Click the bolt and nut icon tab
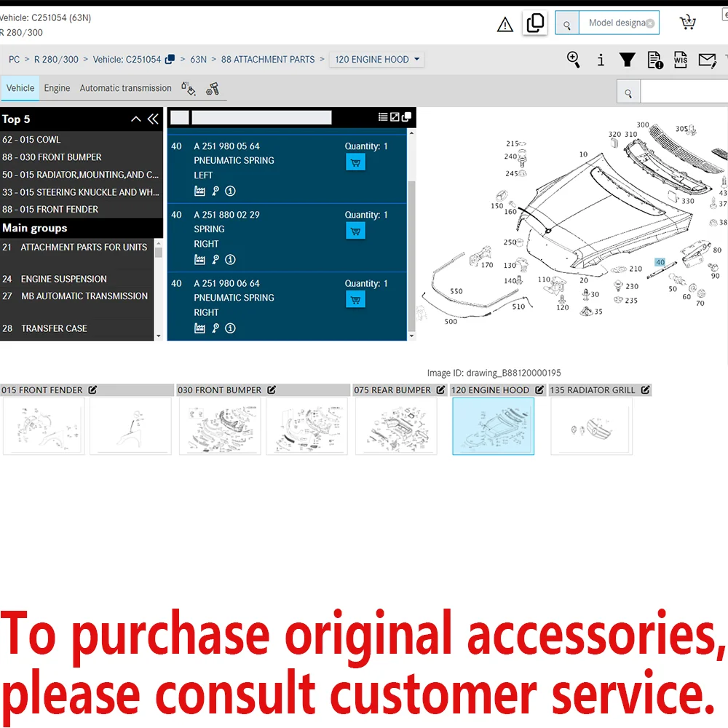Viewport: 728px width, 728px height. coord(213,88)
